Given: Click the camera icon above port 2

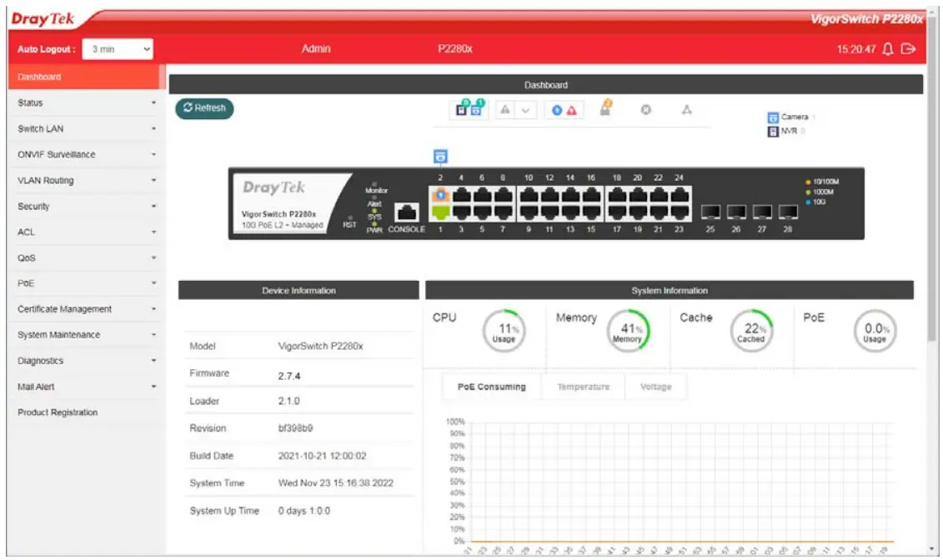Looking at the screenshot, I should pos(440,157).
